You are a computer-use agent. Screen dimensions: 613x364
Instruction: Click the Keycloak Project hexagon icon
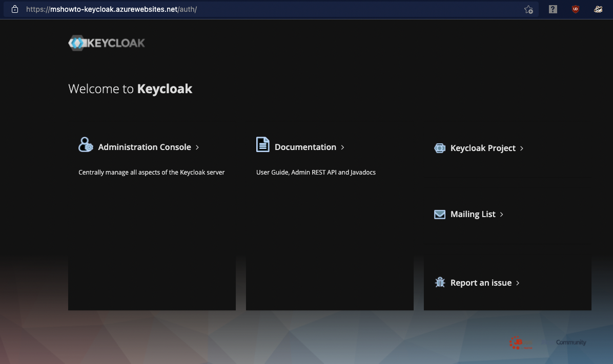(440, 148)
